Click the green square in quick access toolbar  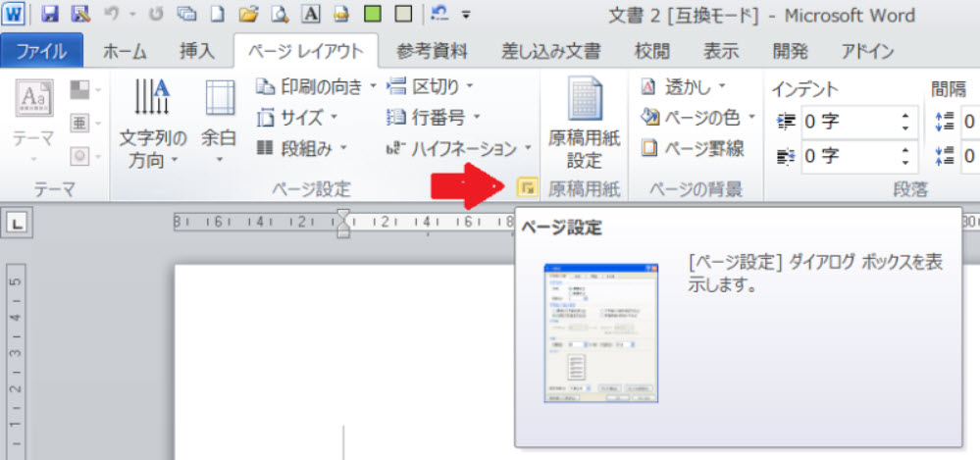372,16
